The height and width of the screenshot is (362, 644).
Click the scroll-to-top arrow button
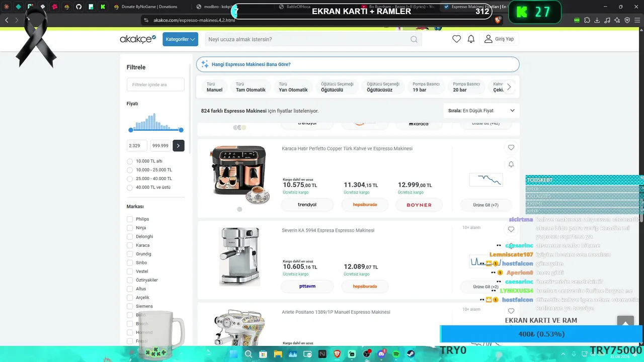(x=626, y=323)
